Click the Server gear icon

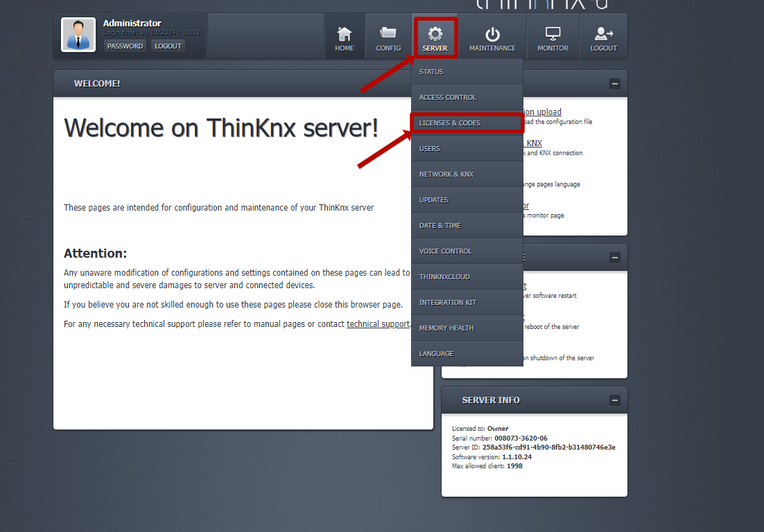point(435,34)
